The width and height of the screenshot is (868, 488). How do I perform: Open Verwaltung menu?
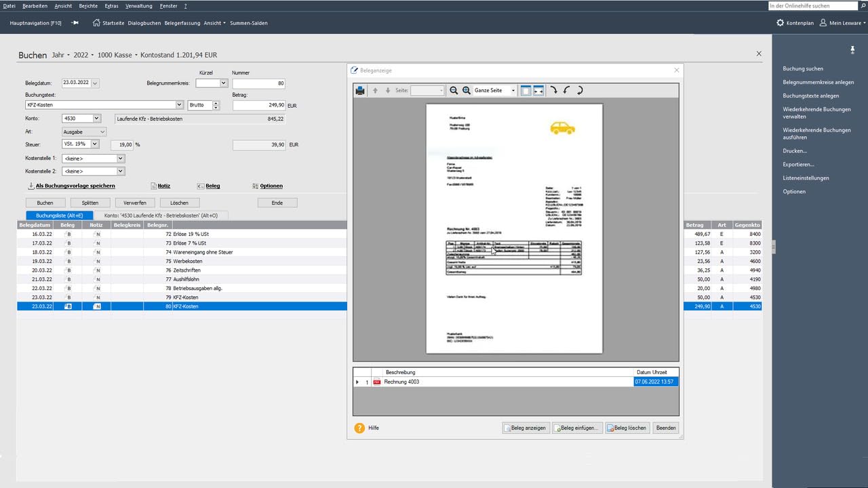[139, 5]
